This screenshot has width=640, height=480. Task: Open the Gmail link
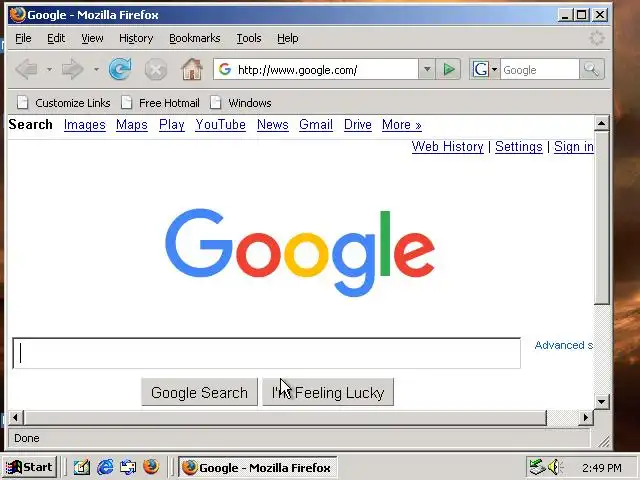(x=316, y=124)
